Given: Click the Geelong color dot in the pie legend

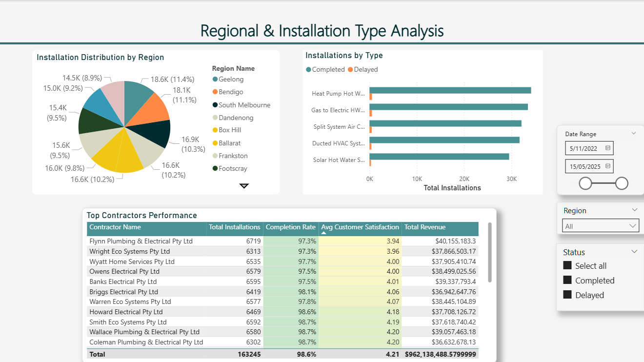Looking at the screenshot, I should (215, 79).
